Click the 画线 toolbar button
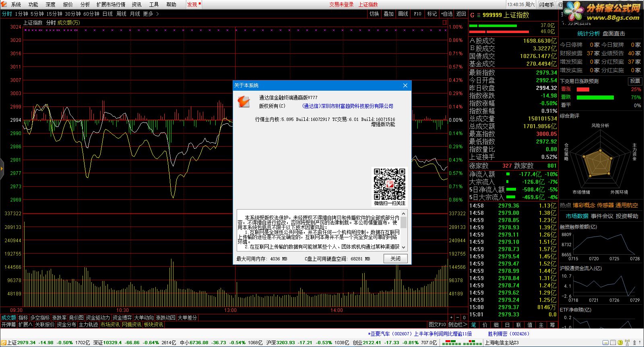This screenshot has height=347, width=644. 403,14
